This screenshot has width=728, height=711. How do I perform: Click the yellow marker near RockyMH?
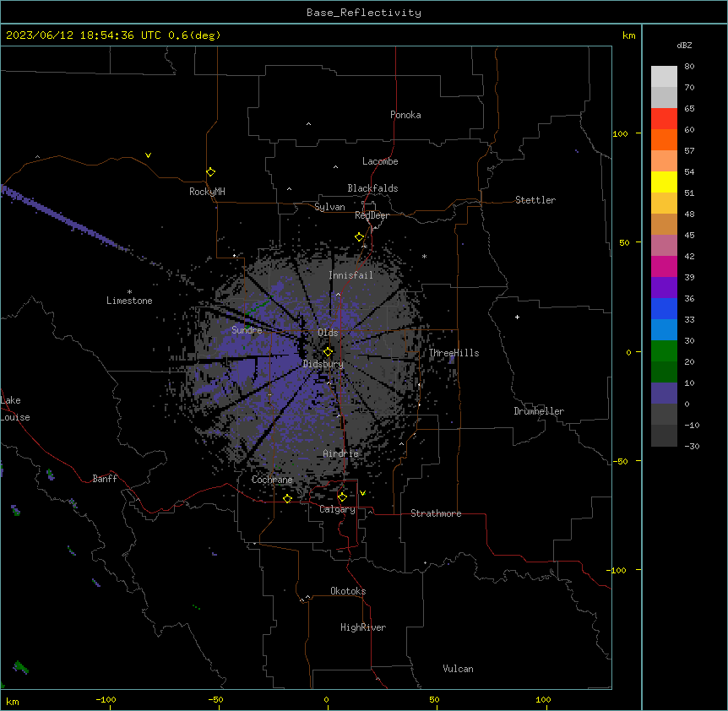pyautogui.click(x=211, y=171)
